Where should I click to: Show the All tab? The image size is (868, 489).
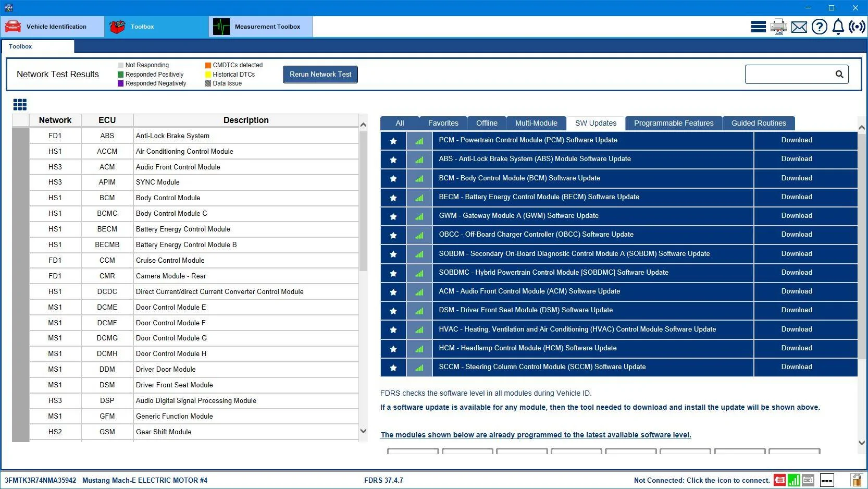(400, 123)
